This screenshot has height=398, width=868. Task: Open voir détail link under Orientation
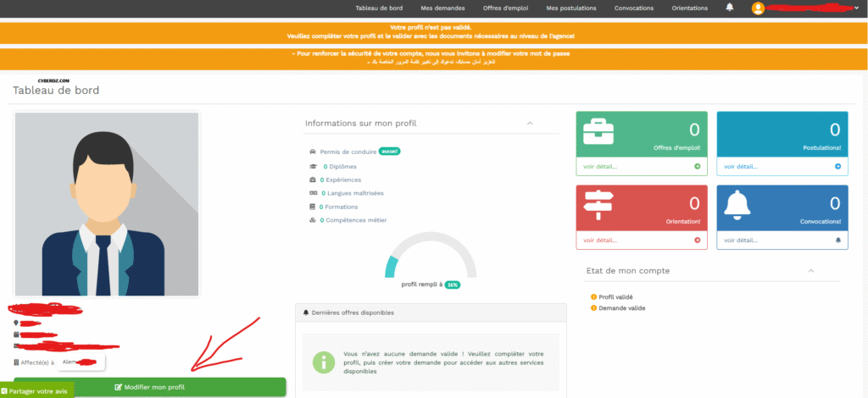[600, 240]
